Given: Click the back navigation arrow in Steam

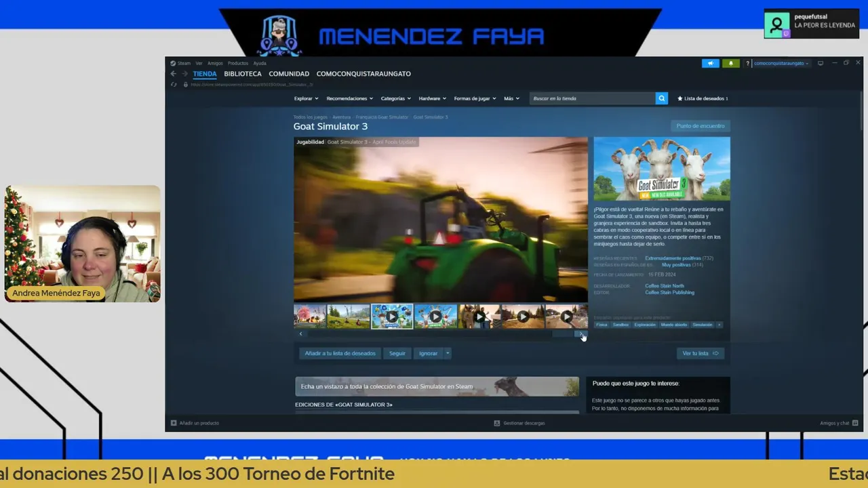Looking at the screenshot, I should pyautogui.click(x=174, y=74).
